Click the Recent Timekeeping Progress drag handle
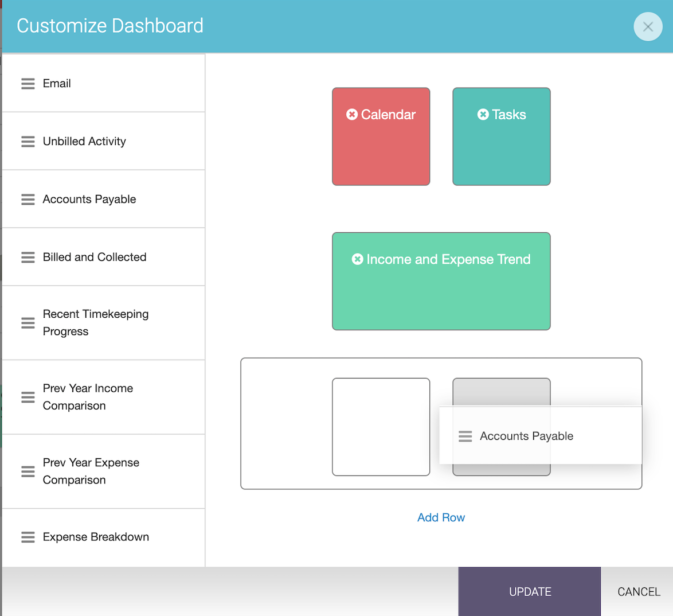The width and height of the screenshot is (673, 616). coord(28,323)
